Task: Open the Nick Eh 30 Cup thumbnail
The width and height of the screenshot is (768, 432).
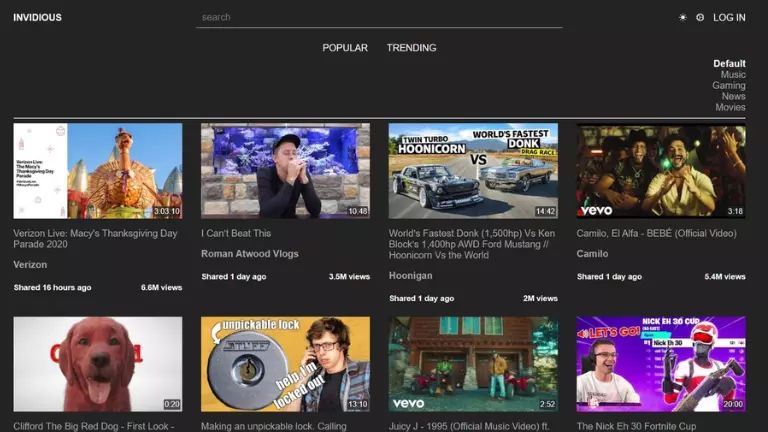Action: pos(661,364)
